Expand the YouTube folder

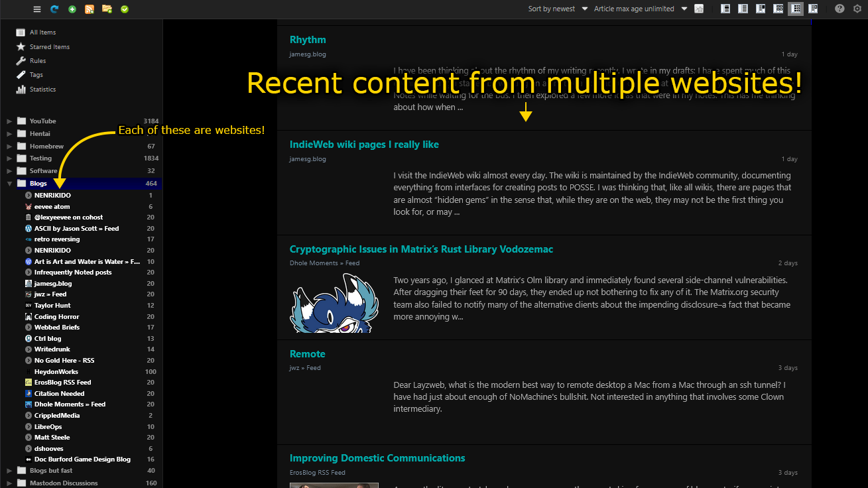pos(9,121)
